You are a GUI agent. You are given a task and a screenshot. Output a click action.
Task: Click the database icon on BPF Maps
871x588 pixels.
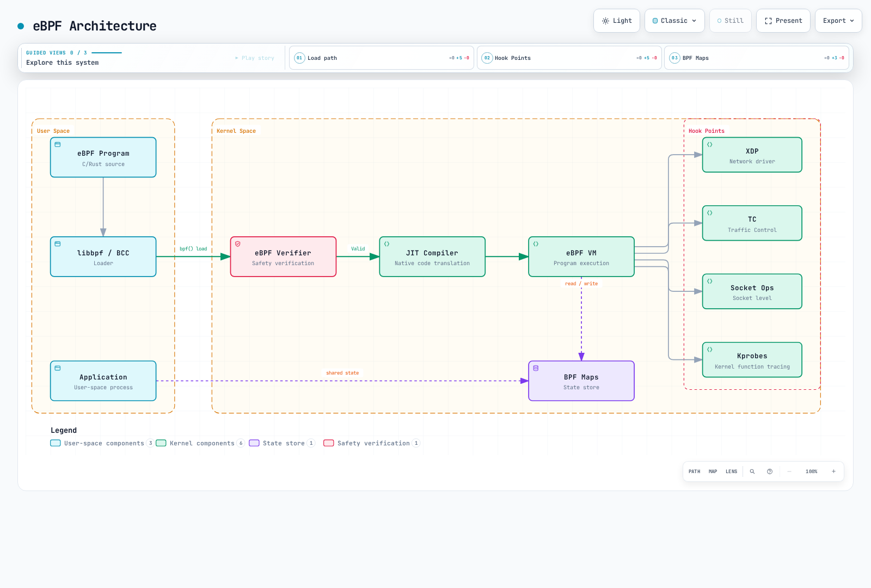tap(536, 368)
